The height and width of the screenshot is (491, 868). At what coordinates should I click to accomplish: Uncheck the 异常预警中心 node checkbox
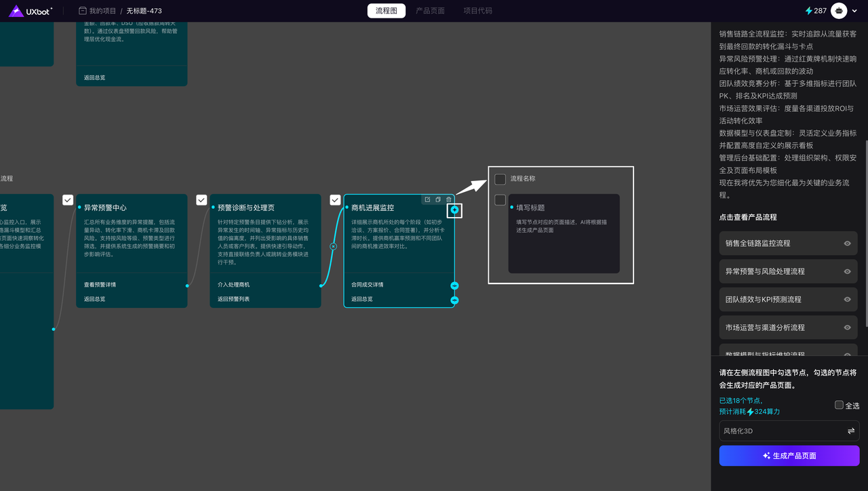pos(68,200)
